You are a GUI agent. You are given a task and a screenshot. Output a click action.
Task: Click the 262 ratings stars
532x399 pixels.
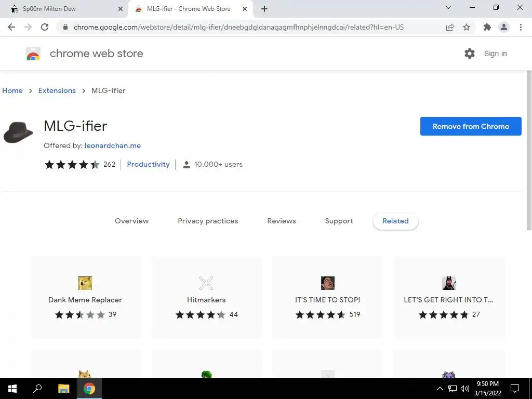(72, 165)
